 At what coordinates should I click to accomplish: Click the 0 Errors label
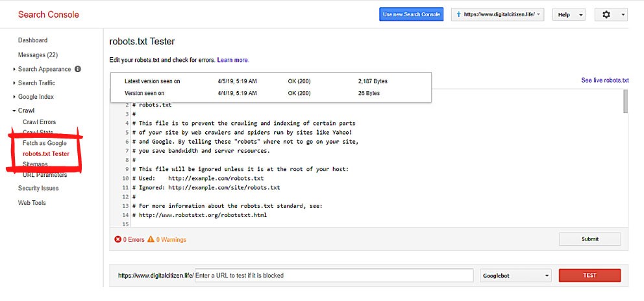coord(134,240)
